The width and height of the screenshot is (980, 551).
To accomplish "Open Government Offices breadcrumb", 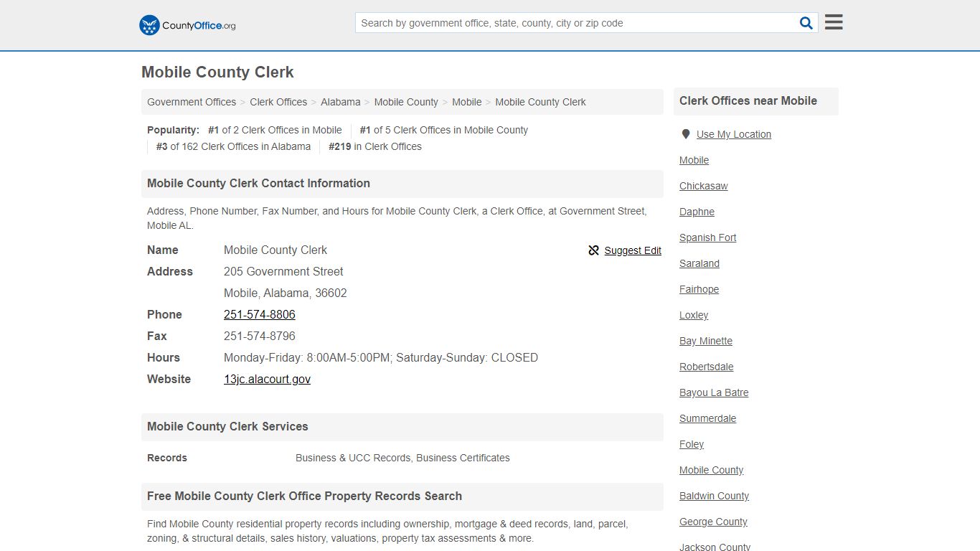I will point(192,102).
